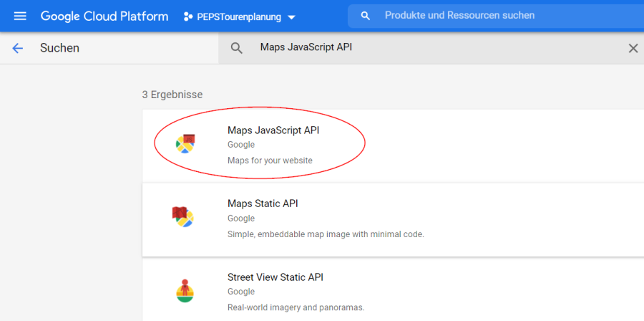The width and height of the screenshot is (644, 321).
Task: Click 'Real-world imagery and panoramas' description
Action: (x=296, y=307)
